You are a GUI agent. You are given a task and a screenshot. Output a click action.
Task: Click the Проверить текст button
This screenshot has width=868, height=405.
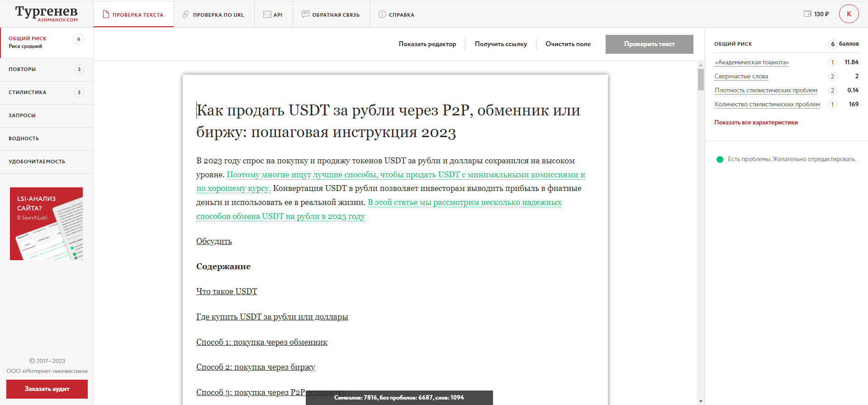[649, 44]
